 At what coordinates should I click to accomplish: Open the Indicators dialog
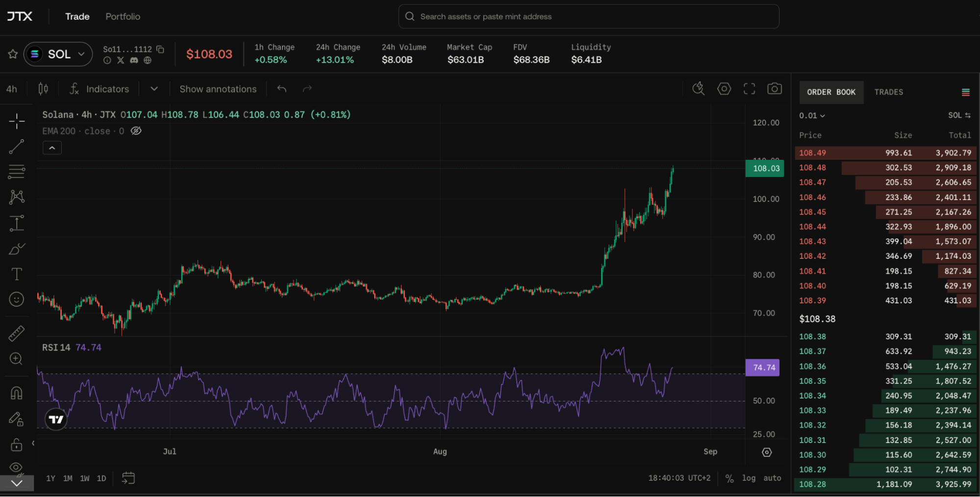(x=100, y=89)
